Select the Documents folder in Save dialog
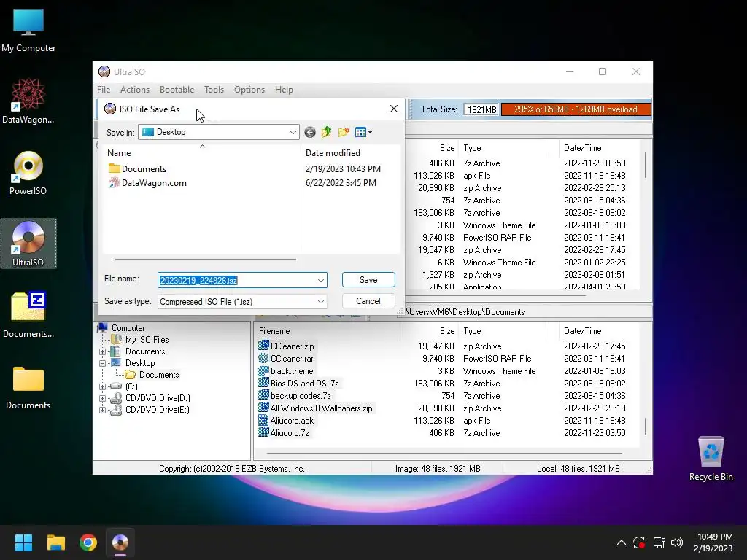 tap(137, 169)
